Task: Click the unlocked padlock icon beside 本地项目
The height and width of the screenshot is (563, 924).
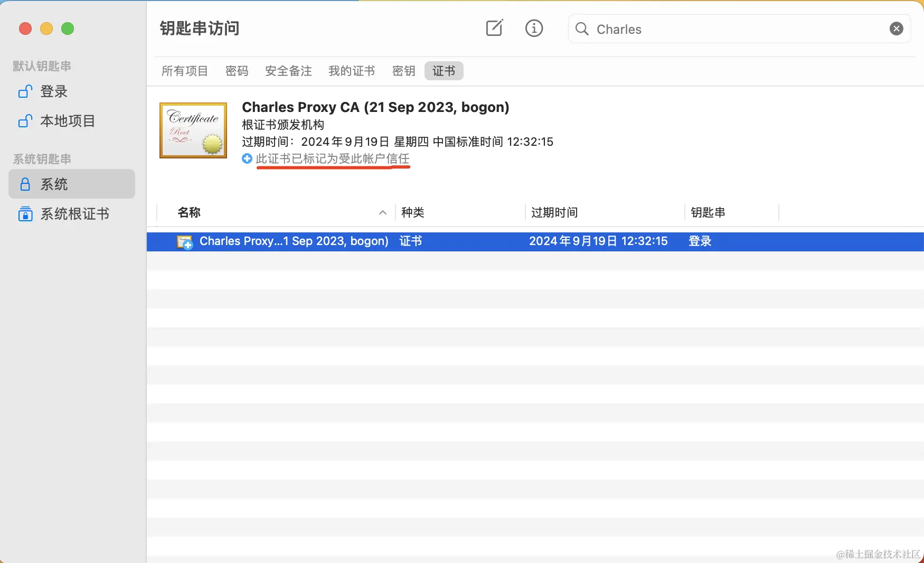Action: tap(25, 121)
